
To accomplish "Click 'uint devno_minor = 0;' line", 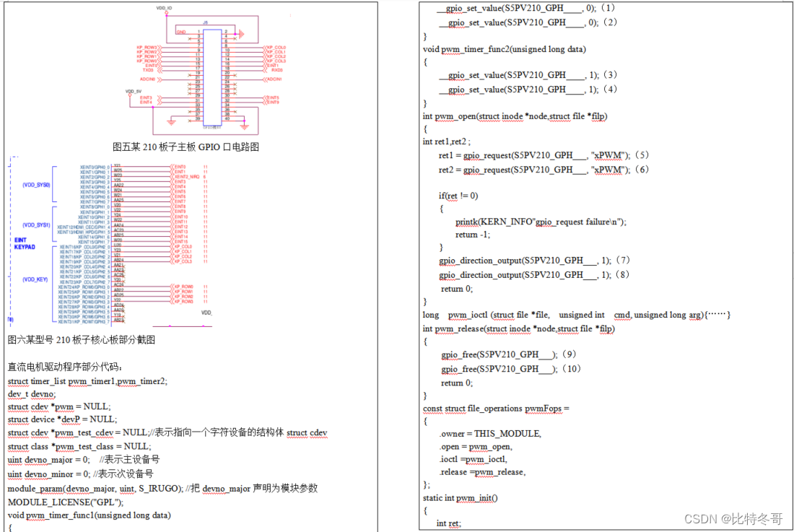I will tap(80, 474).
